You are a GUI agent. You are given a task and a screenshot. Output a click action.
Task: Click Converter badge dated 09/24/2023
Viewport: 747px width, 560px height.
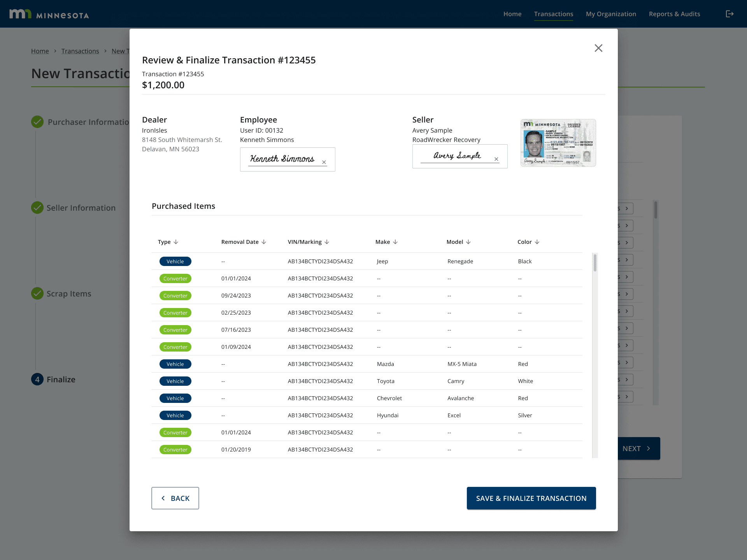tap(175, 296)
